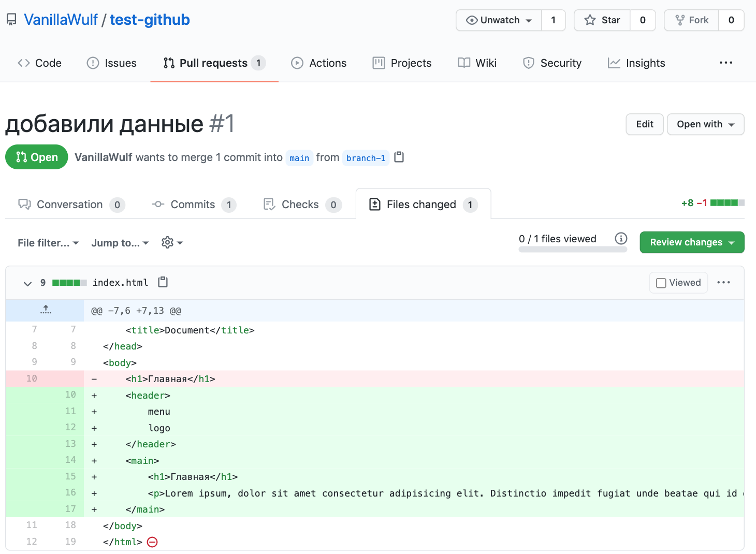756x554 pixels.
Task: Click added line number 17
Action: coord(70,509)
